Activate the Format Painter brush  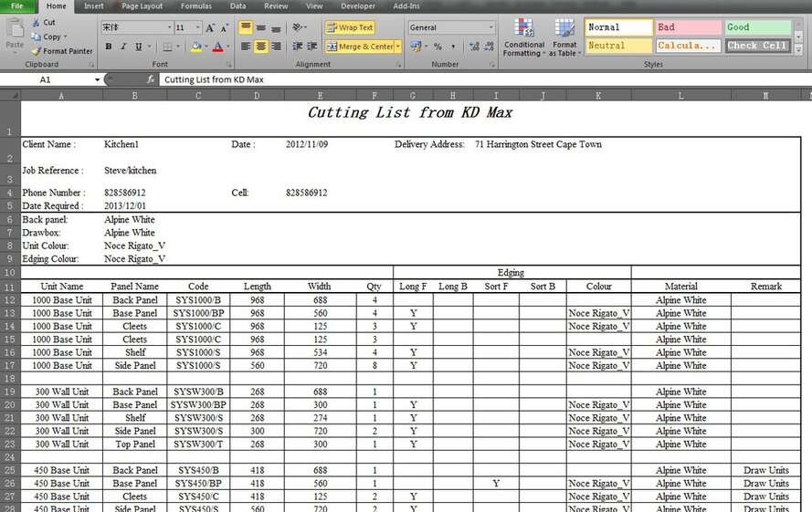click(x=36, y=51)
